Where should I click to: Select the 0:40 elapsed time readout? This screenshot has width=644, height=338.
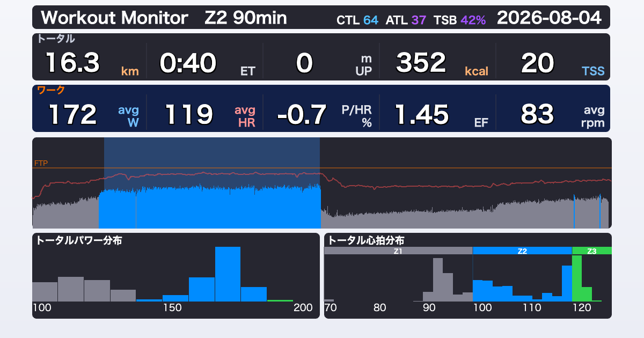(x=188, y=63)
